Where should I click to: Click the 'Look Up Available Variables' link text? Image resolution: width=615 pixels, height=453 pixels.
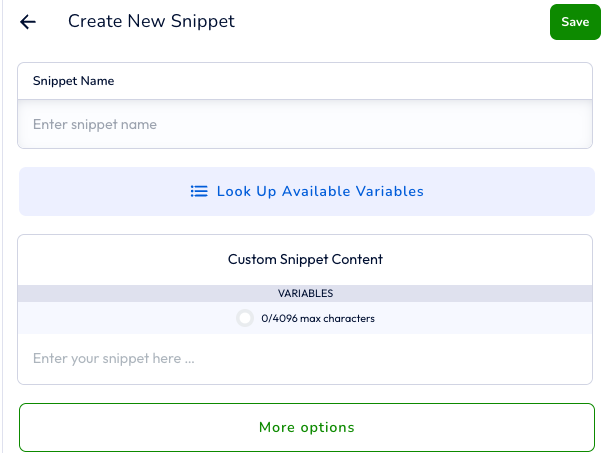[320, 191]
